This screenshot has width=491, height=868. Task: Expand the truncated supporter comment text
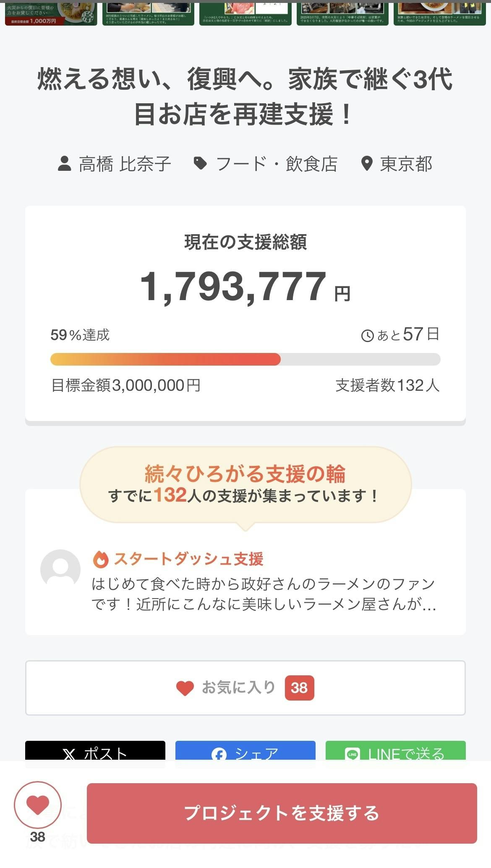coord(264,594)
